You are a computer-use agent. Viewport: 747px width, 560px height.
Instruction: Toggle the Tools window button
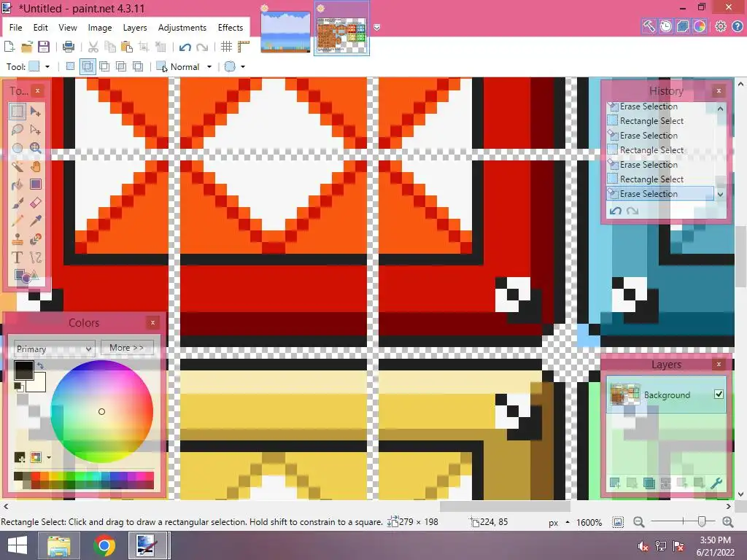coord(649,26)
